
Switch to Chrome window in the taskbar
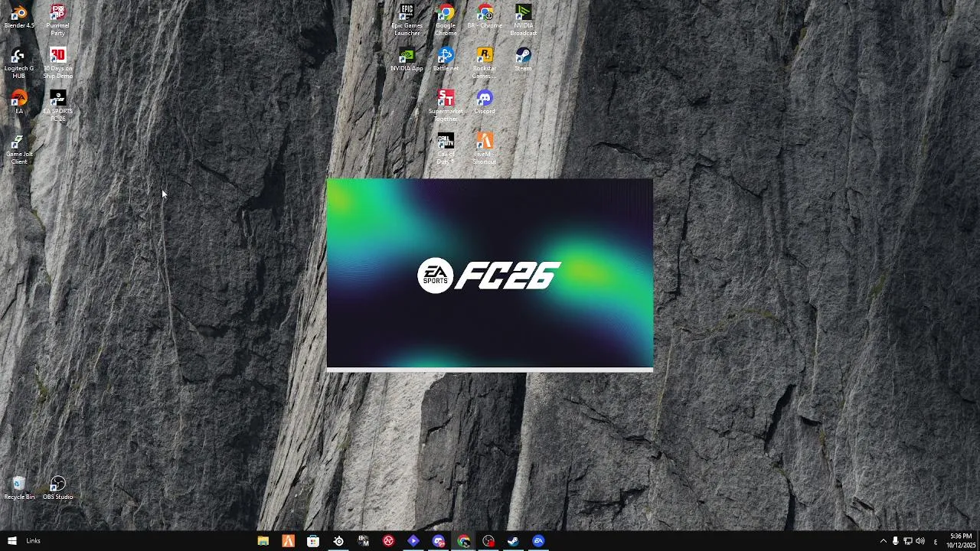[x=464, y=541]
